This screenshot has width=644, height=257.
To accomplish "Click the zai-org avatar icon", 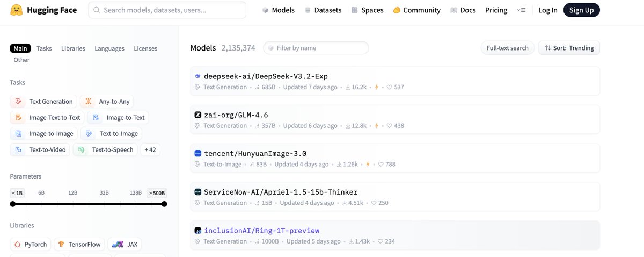I will click(197, 115).
